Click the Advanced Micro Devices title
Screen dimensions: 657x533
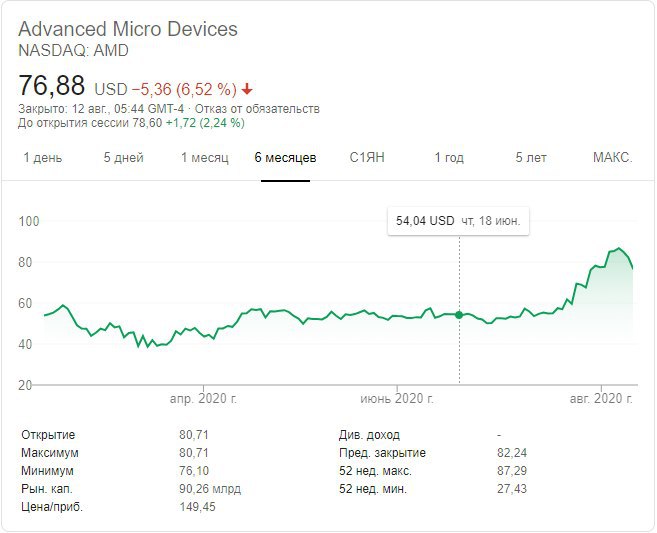tap(128, 29)
